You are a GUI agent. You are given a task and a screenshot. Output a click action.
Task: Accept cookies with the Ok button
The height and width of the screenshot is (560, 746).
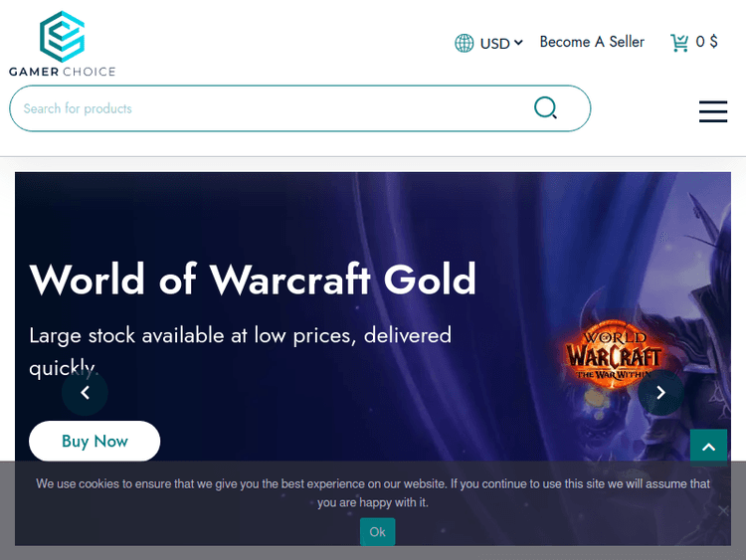pos(377,531)
